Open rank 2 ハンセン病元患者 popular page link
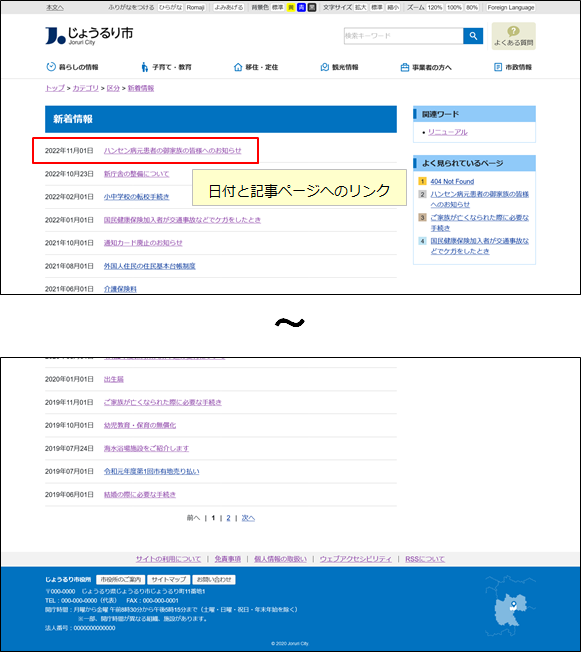 (x=480, y=199)
